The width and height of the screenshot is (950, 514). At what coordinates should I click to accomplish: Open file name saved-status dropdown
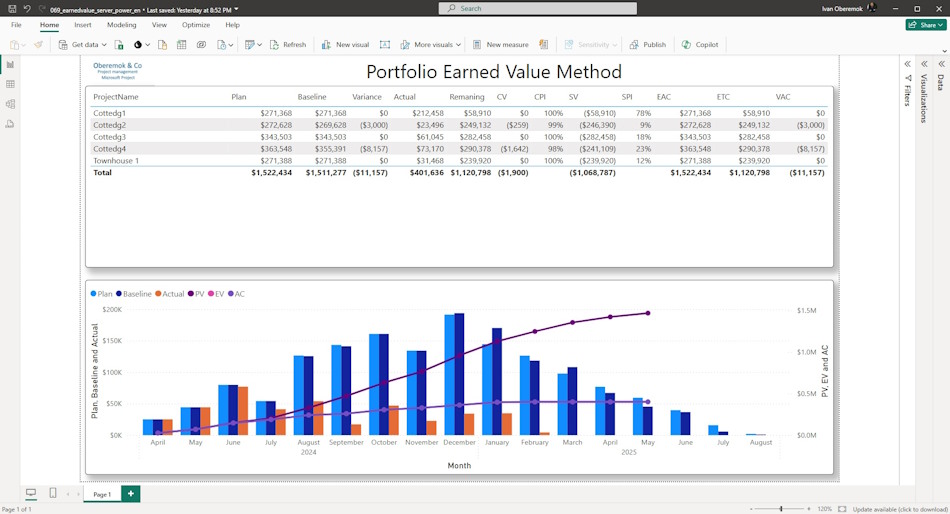(236, 9)
